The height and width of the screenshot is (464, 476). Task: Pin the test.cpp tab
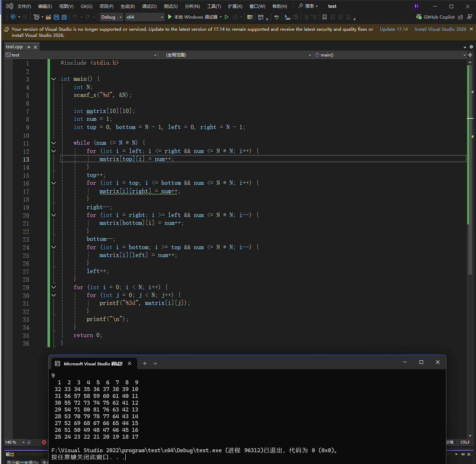coord(29,47)
